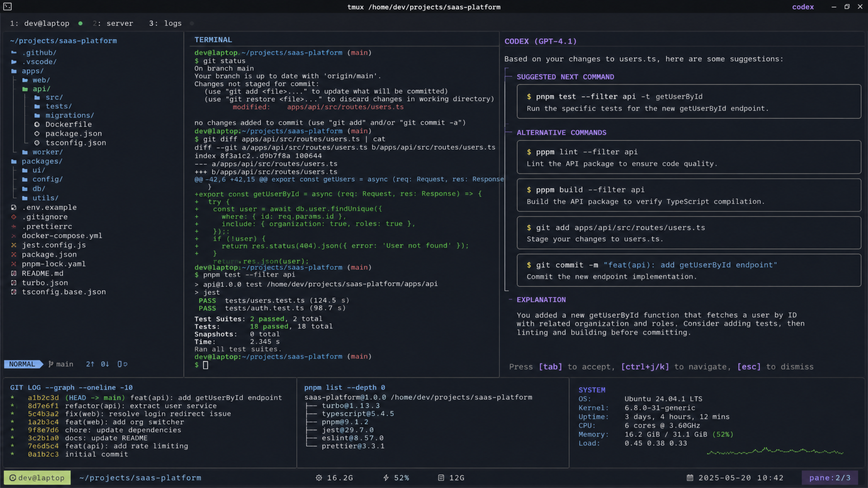Click the modified file path apps/api/src/routes/users.ts
This screenshot has width=868, height=488.
point(345,107)
